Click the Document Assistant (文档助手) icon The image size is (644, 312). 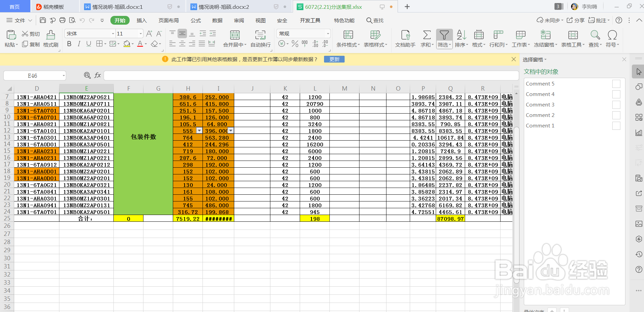click(x=405, y=35)
